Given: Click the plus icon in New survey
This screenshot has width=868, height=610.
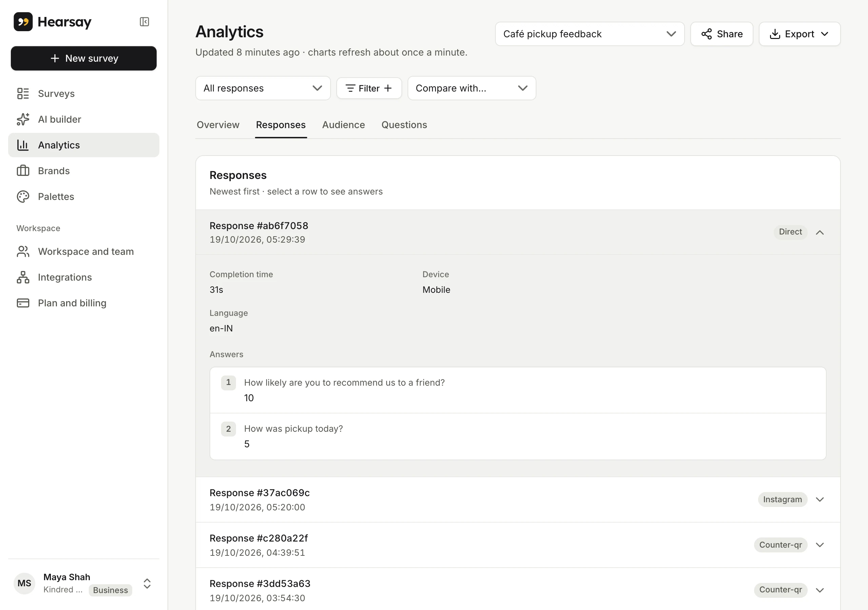Looking at the screenshot, I should click(55, 58).
